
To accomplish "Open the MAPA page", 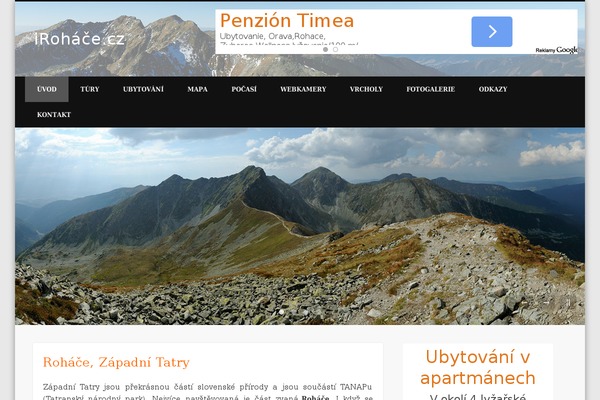I will coord(197,89).
